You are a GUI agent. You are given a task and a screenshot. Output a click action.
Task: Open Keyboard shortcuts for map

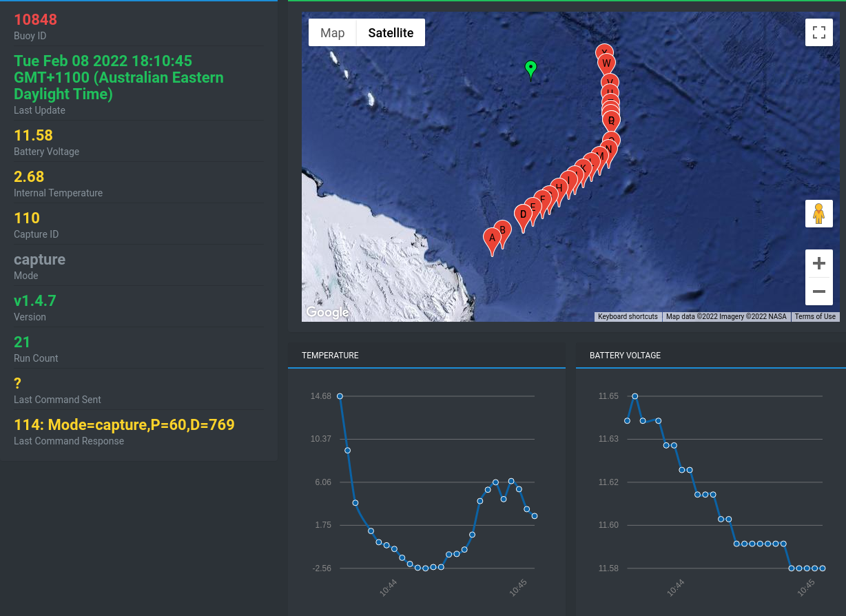(628, 317)
